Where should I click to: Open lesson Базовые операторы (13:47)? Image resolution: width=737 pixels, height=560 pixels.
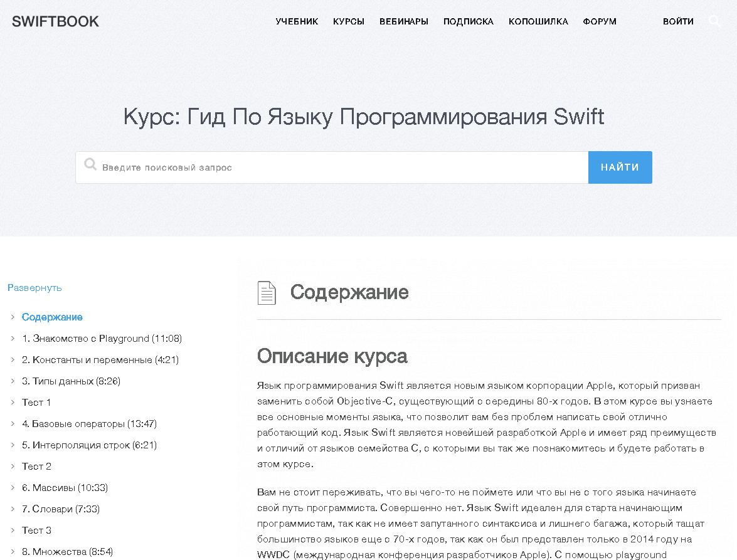click(x=89, y=424)
